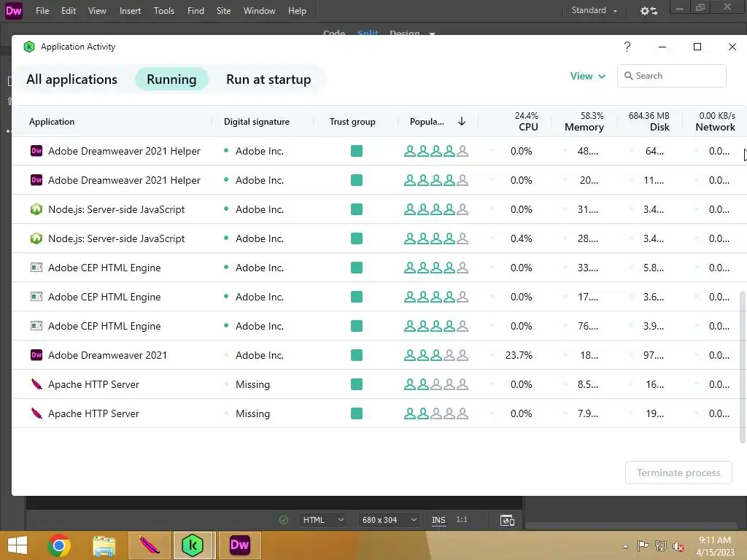Image resolution: width=747 pixels, height=560 pixels.
Task: Click the real-time preview icon in Dreamweaver status bar
Action: coord(507,520)
